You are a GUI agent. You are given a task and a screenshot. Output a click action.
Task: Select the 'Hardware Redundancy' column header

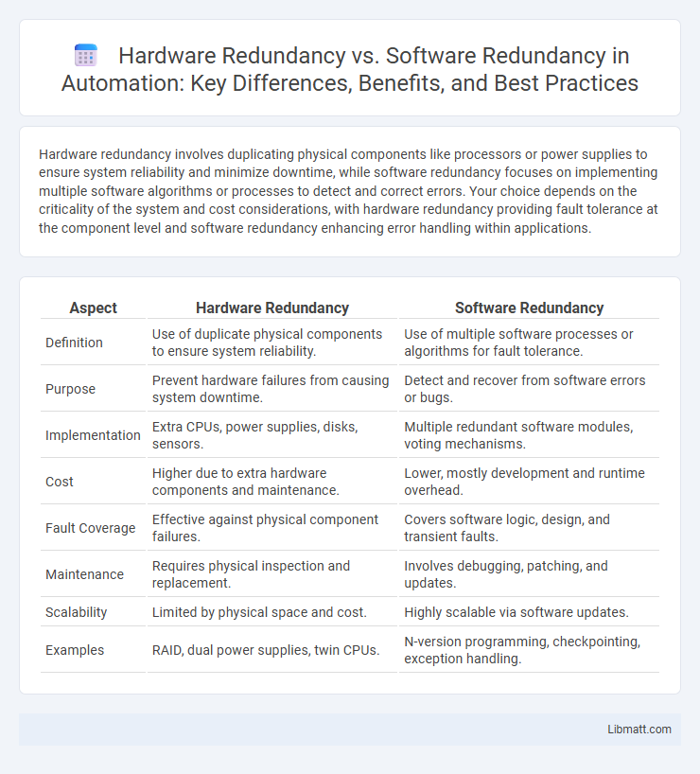pyautogui.click(x=272, y=308)
